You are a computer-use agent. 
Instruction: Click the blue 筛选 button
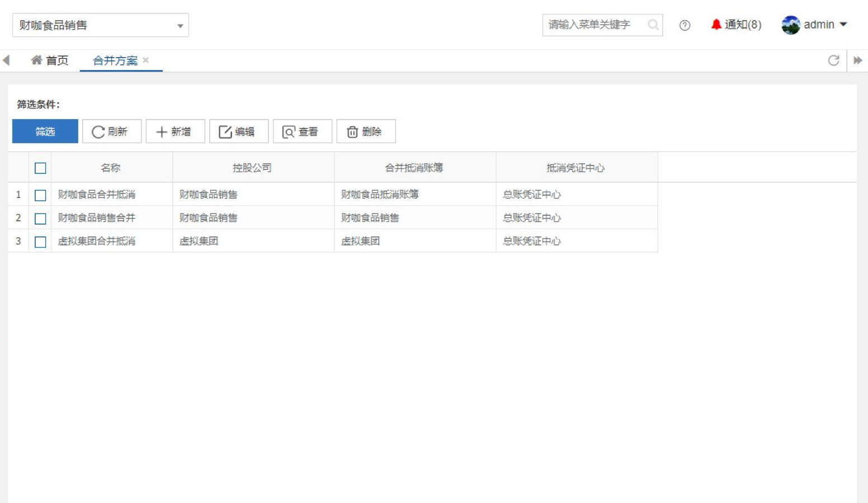45,131
